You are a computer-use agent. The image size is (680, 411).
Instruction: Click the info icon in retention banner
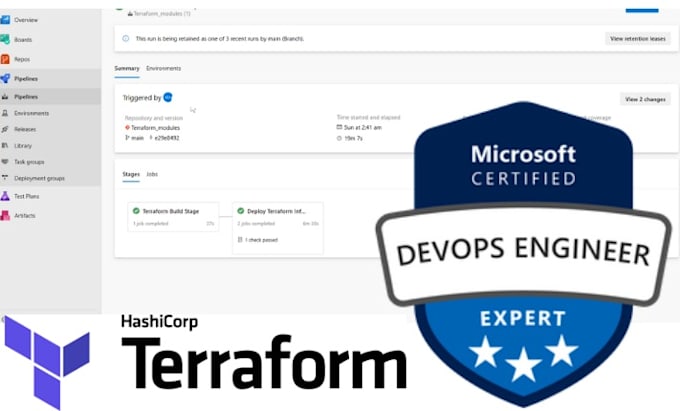pos(126,39)
